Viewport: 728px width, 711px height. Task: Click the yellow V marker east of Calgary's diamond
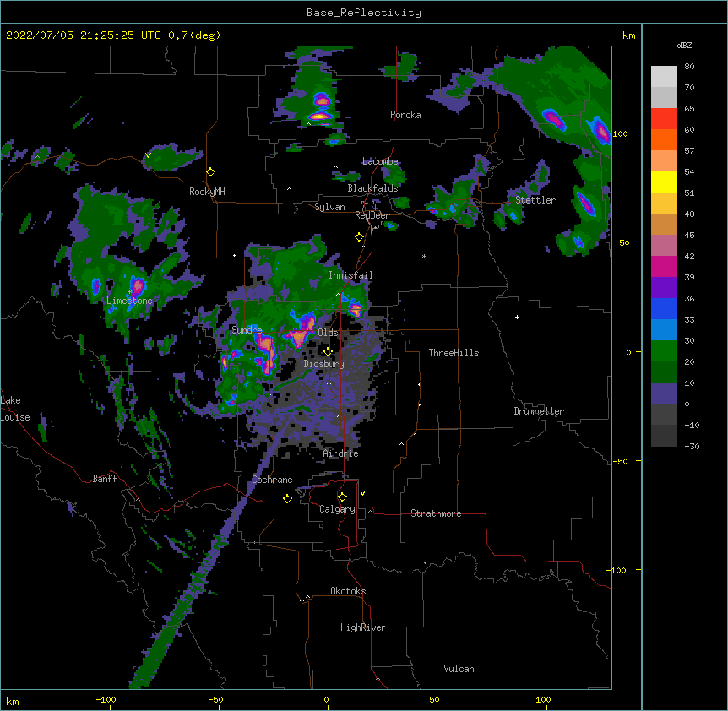point(362,493)
